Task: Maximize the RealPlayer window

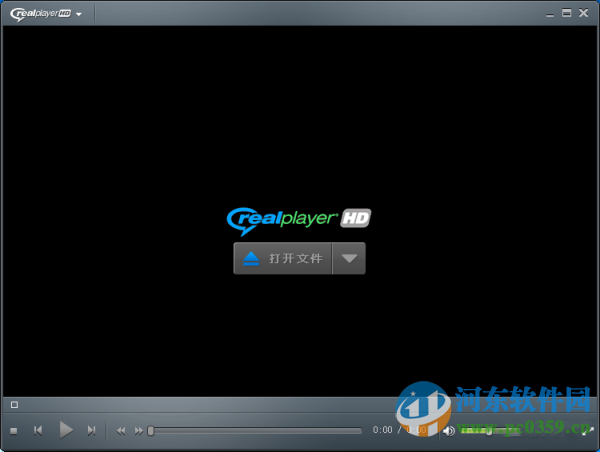Action: tap(566, 13)
